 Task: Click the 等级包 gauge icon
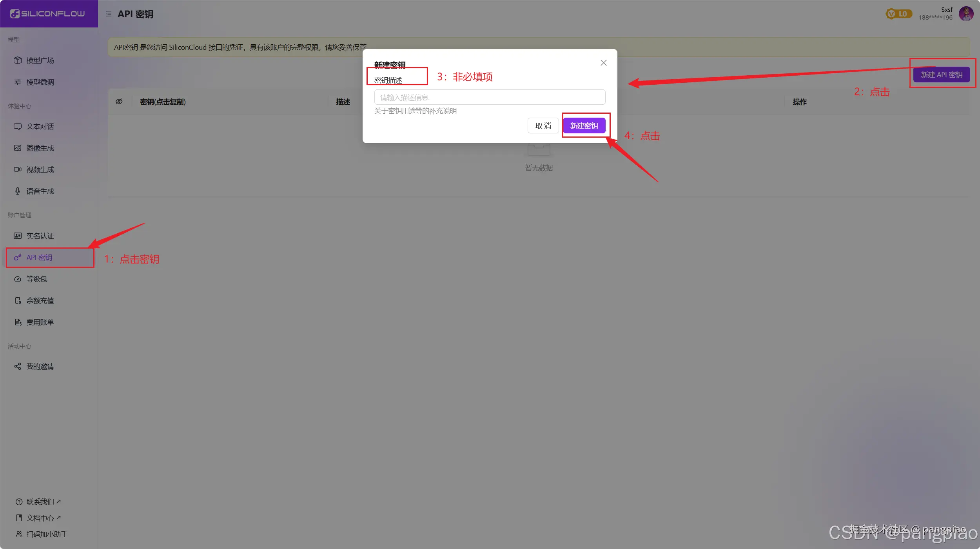[x=18, y=279]
